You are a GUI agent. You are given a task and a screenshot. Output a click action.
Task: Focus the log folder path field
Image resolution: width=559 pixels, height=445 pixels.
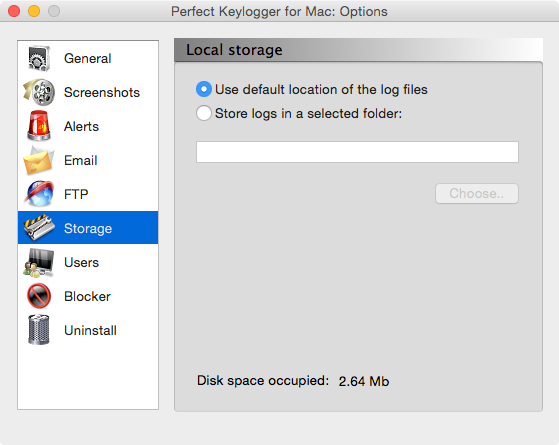click(x=357, y=152)
